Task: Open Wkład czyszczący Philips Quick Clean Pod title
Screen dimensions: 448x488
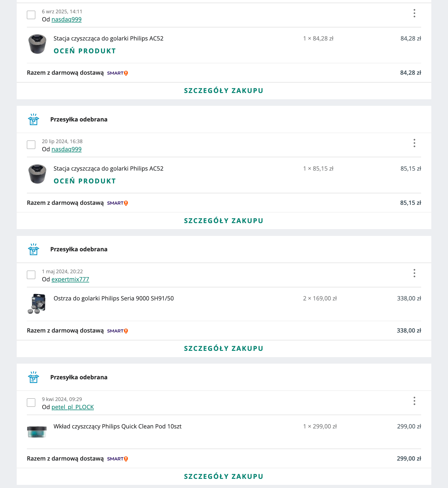Action: pyautogui.click(x=117, y=426)
